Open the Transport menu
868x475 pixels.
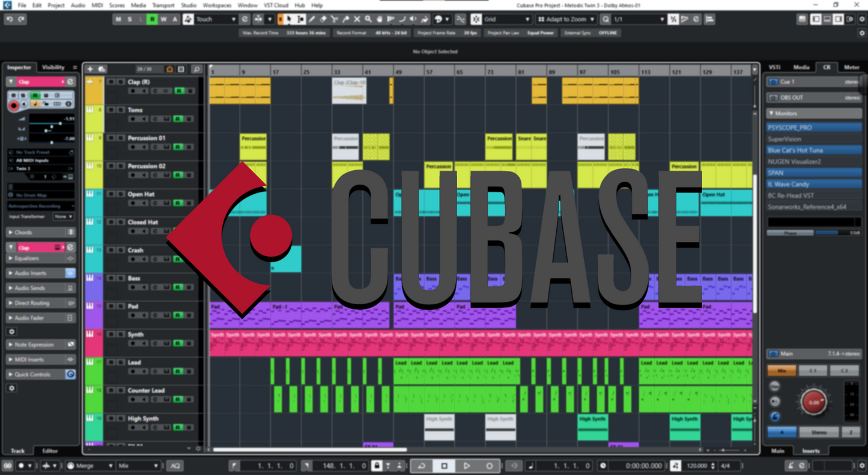click(163, 5)
